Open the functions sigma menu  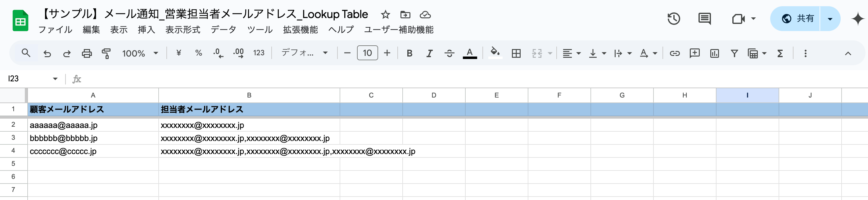click(x=780, y=53)
